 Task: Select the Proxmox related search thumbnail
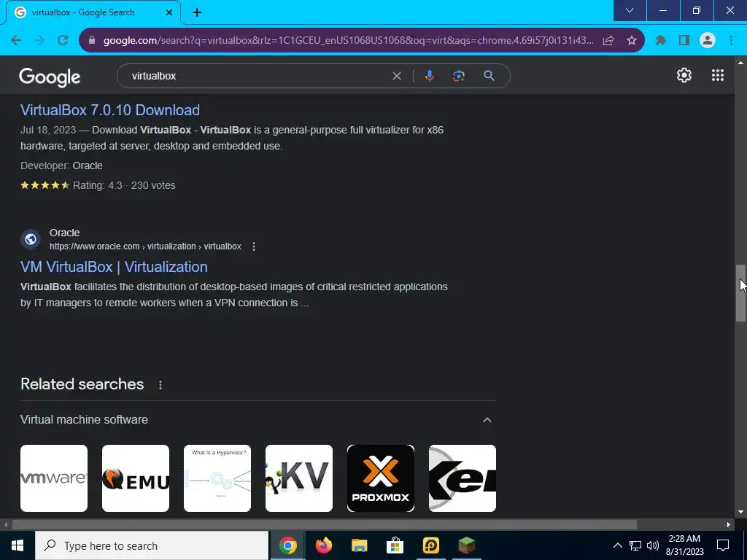click(381, 478)
